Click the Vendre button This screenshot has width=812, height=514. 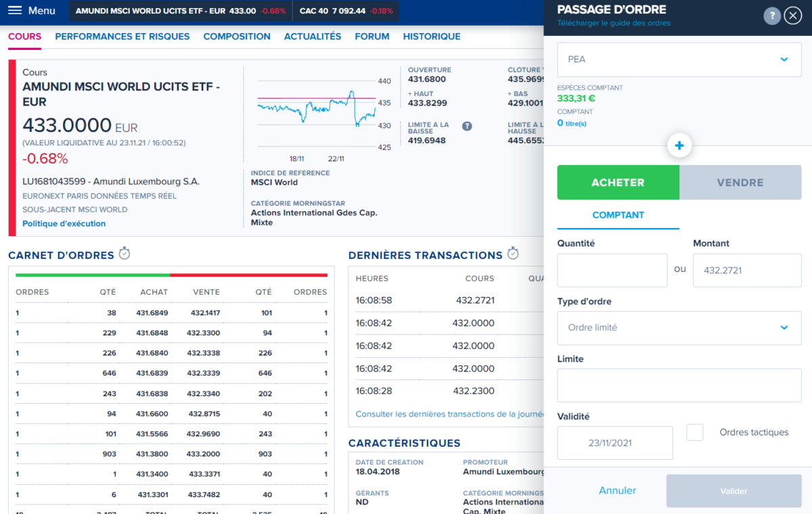[740, 183]
